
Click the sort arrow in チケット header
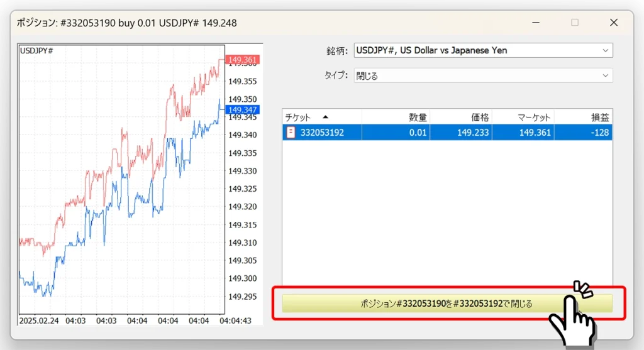325,118
